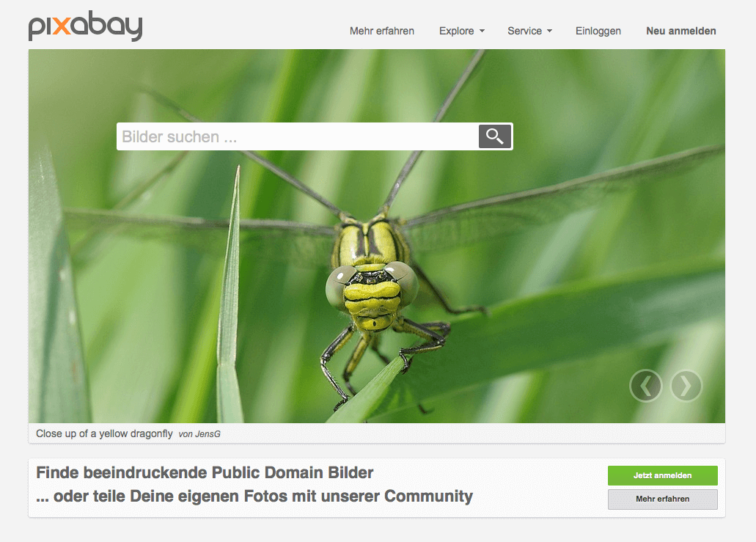The image size is (756, 542).
Task: Click the gray Mehr erfahren button
Action: 662,499
